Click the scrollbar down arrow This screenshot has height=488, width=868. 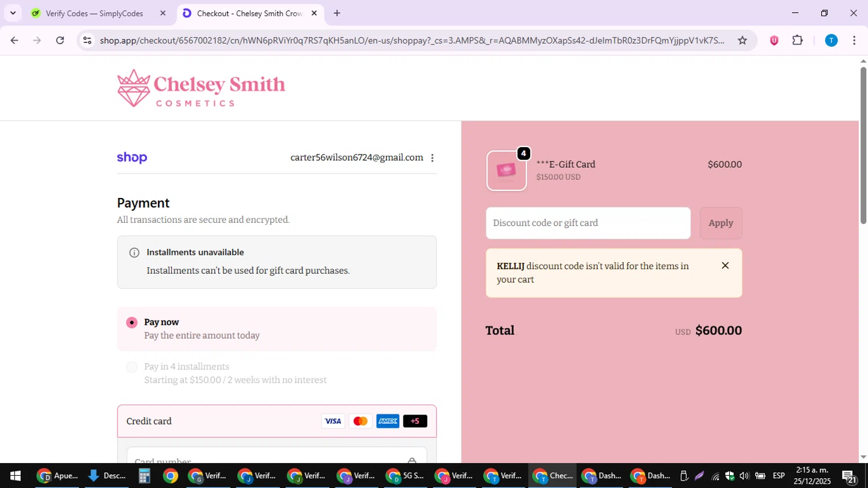863,457
